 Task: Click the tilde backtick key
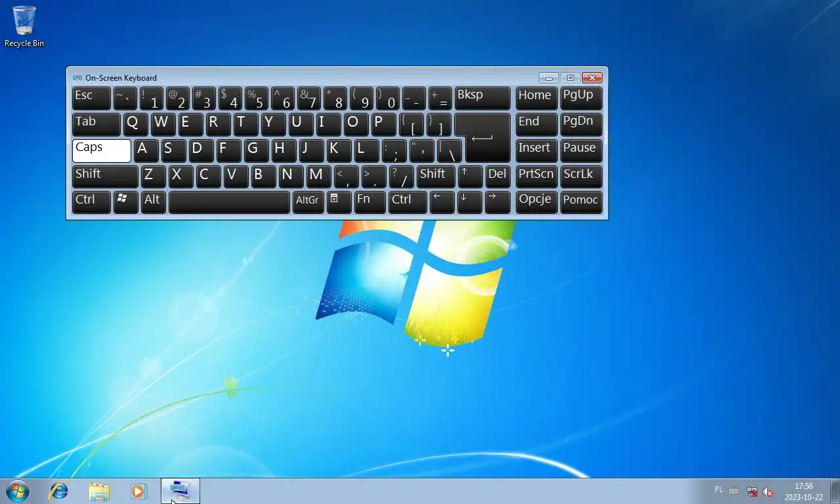click(x=125, y=98)
